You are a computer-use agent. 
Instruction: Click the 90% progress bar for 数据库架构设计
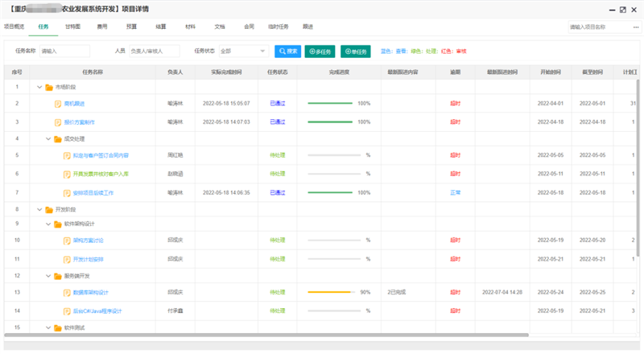click(331, 293)
